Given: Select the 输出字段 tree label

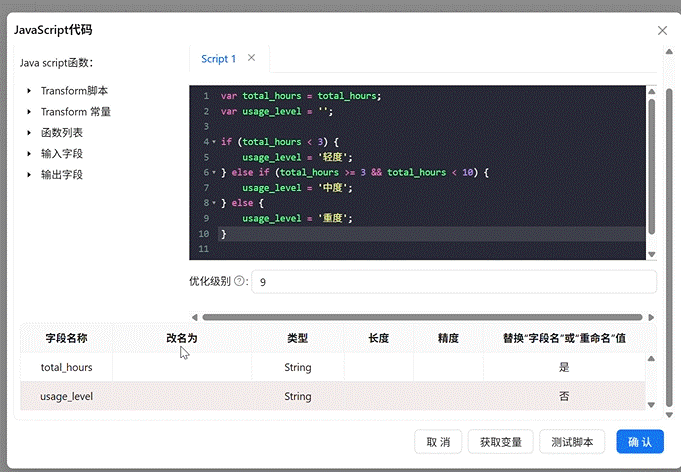Looking at the screenshot, I should (x=62, y=175).
